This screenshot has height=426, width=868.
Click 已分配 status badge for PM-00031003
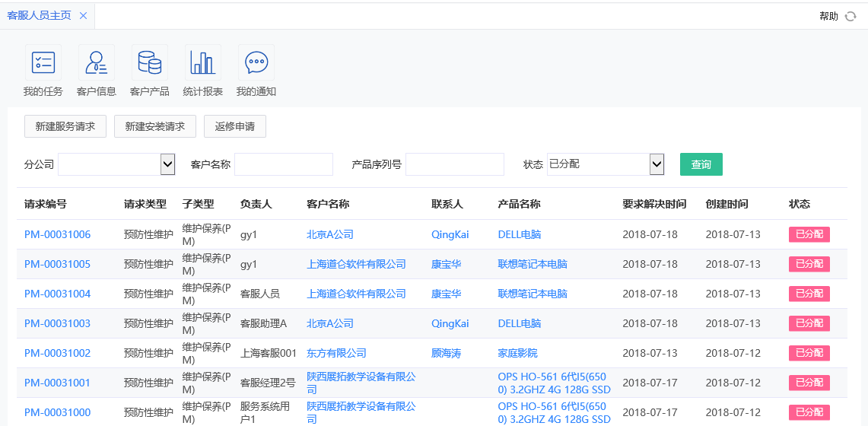click(809, 323)
